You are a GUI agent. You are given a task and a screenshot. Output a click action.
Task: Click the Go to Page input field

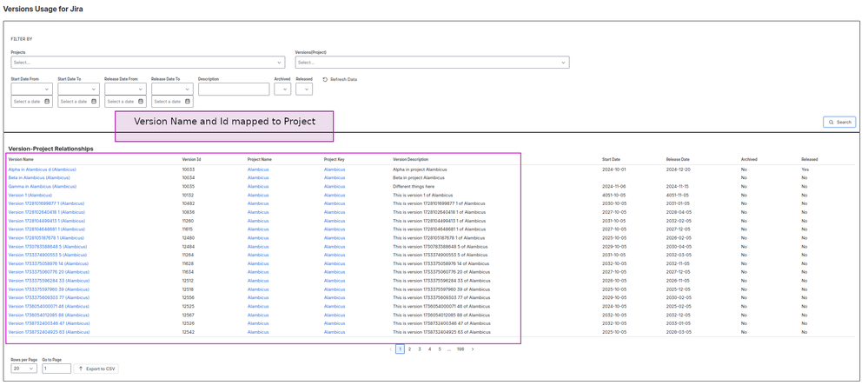coord(56,369)
